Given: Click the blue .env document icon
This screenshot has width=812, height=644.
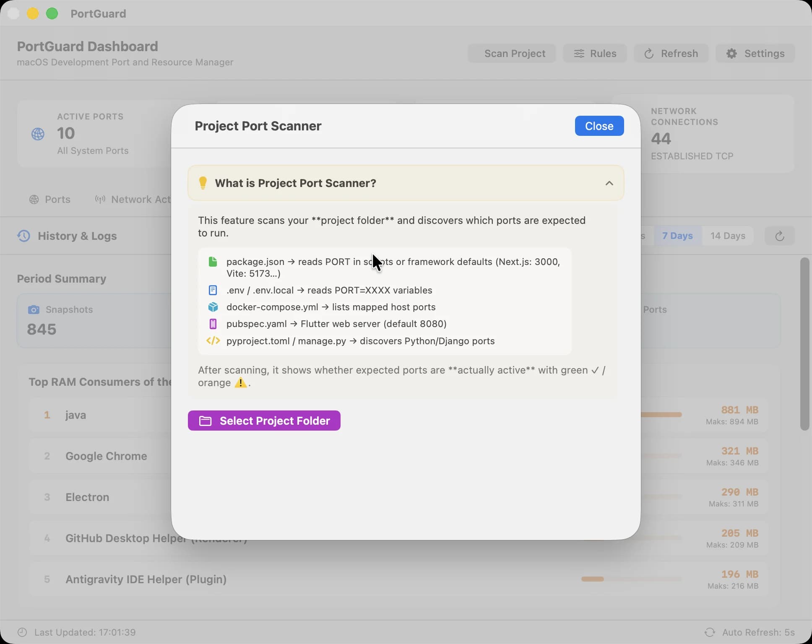Looking at the screenshot, I should pos(213,290).
